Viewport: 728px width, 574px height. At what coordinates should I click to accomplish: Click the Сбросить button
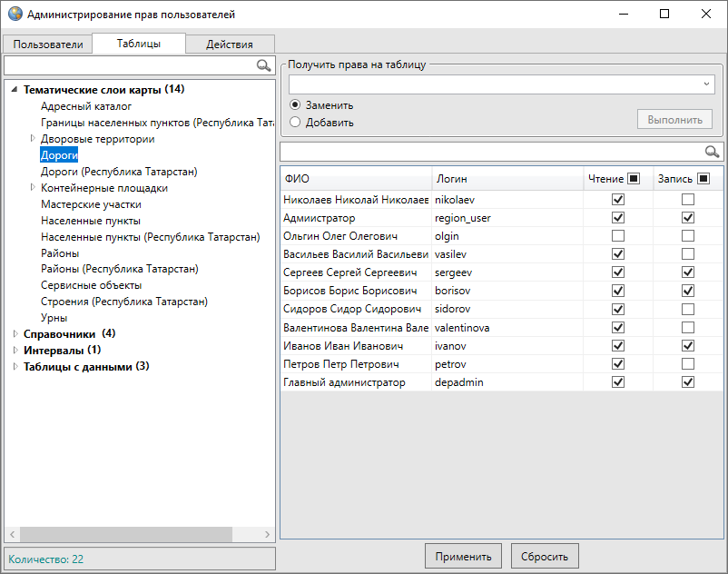[x=545, y=557]
